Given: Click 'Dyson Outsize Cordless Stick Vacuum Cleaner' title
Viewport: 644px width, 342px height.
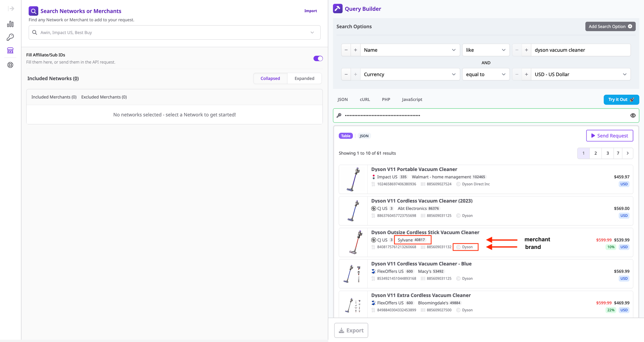Looking at the screenshot, I should (x=425, y=233).
